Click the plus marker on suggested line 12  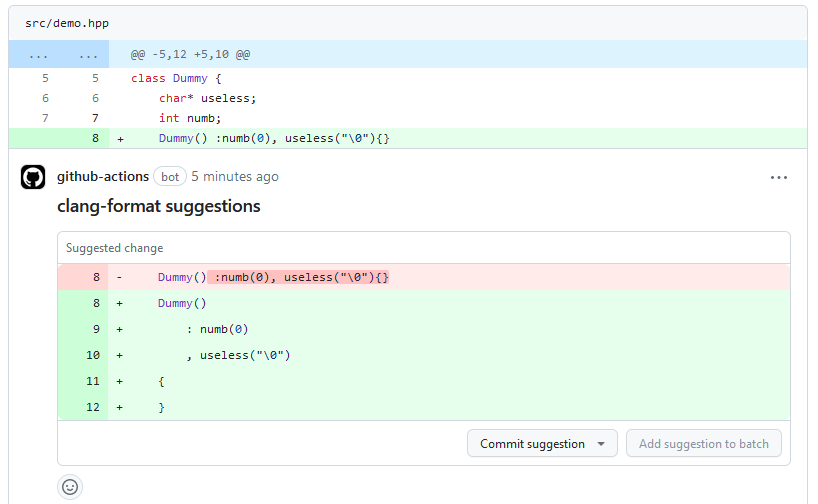(x=120, y=407)
